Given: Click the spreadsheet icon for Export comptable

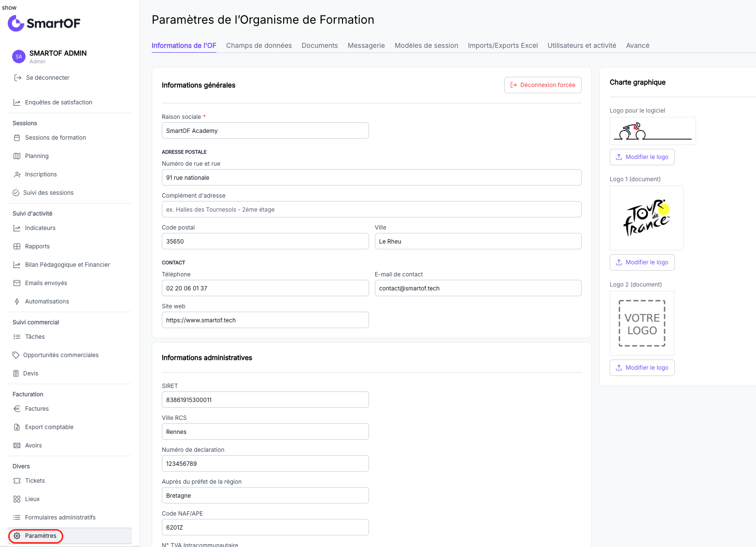Looking at the screenshot, I should pos(17,427).
